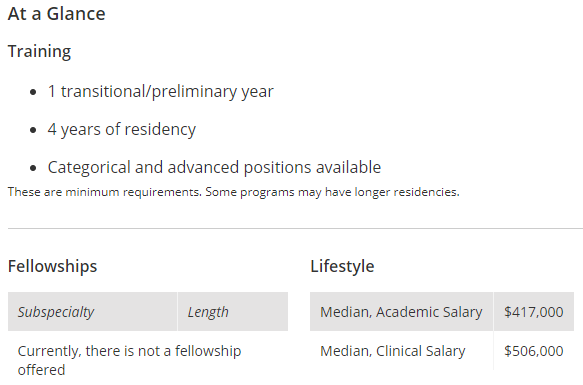Click the Length column header
This screenshot has width=583, height=385.
(233, 312)
